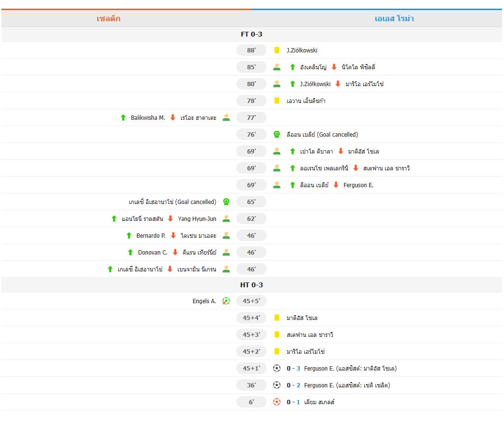Image resolution: width=504 pixels, height=423 pixels.
Task: Click player name J.Ziółkowski at 88'
Action: (302, 50)
